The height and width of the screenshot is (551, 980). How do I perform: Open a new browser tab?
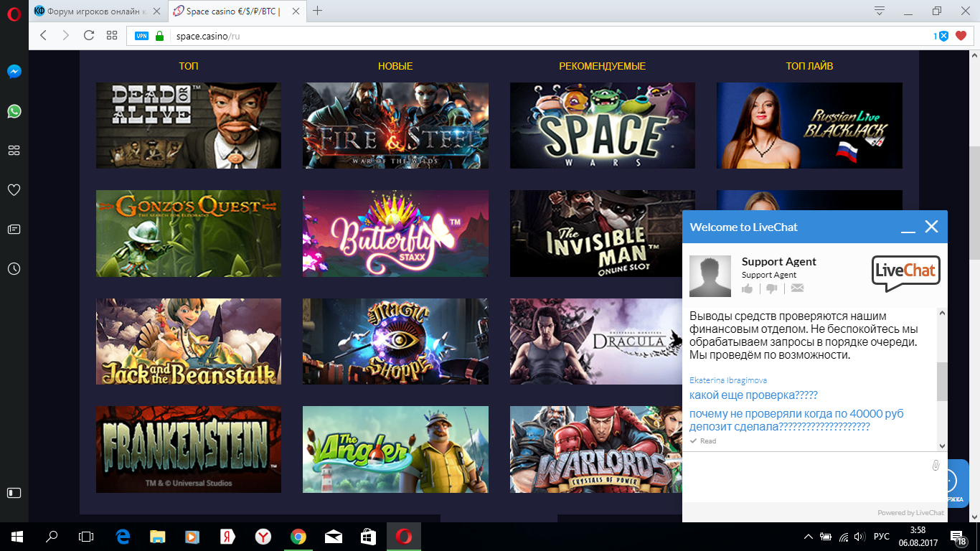tap(317, 10)
